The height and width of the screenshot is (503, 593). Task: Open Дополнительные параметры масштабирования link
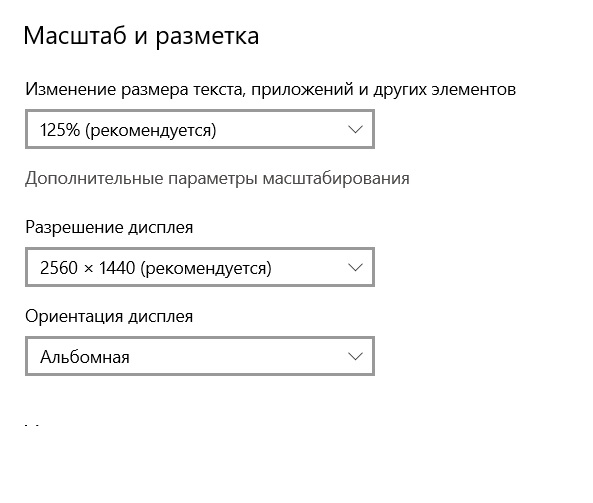pos(217,178)
